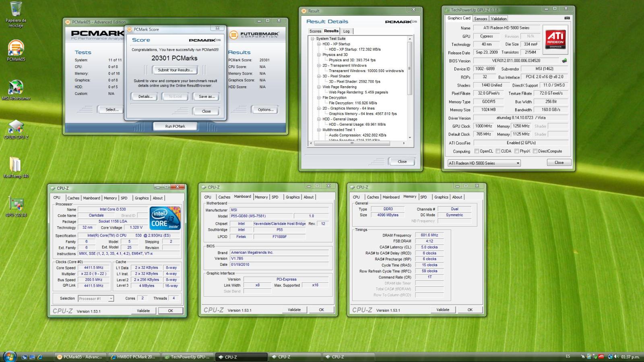Switch to TechPowerUp GPU-Z taskbar button

tap(187, 357)
